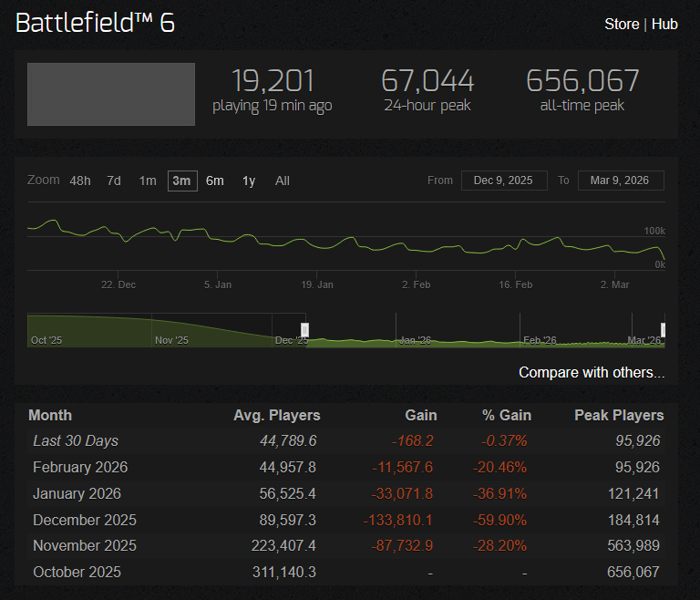Click the -133,810.1 gain cell

(x=397, y=520)
